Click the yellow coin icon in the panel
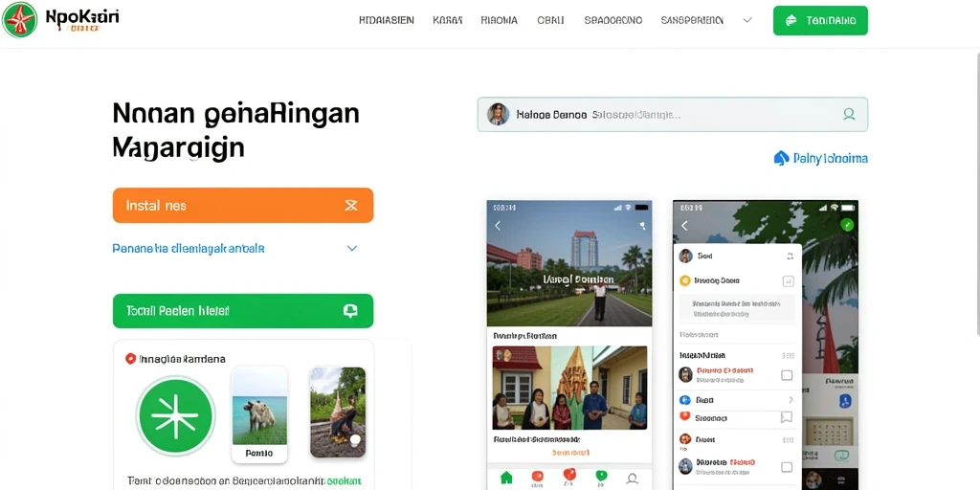This screenshot has height=490, width=980. tap(684, 281)
